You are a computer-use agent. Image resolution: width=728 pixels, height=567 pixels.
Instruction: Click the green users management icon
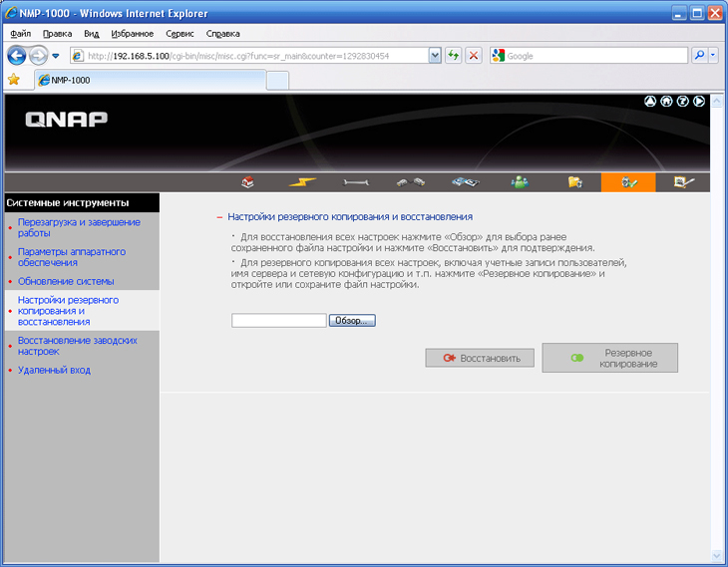click(520, 182)
